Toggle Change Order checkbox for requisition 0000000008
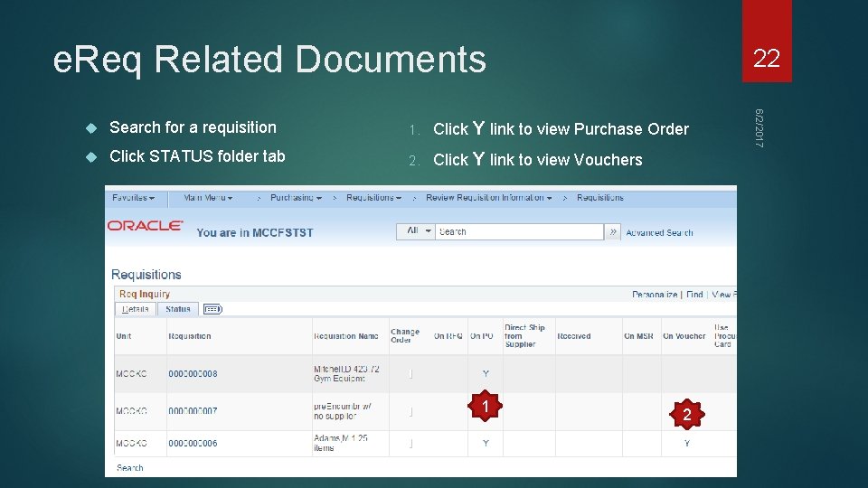 pyautogui.click(x=410, y=374)
